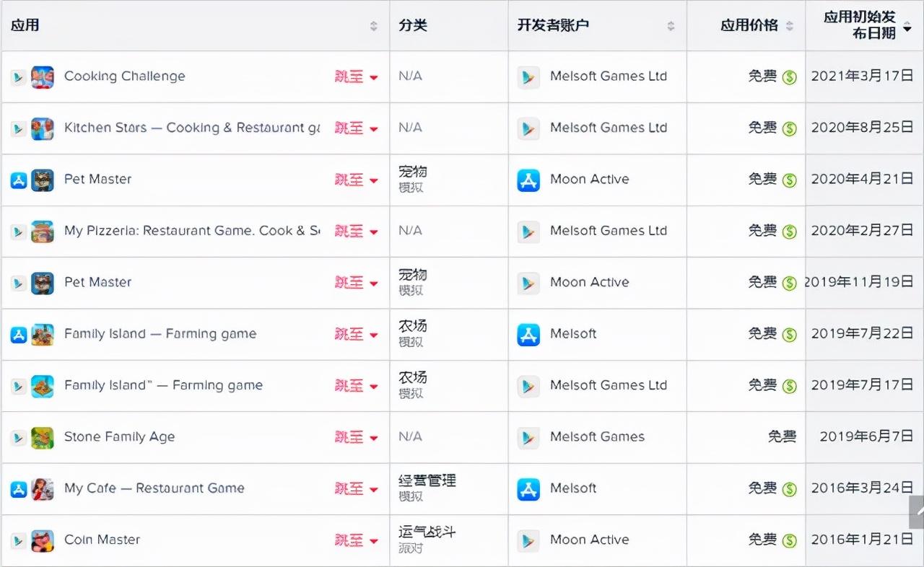This screenshot has height=567, width=924.
Task: Click the Cooking Challenge app icon
Action: (43, 76)
